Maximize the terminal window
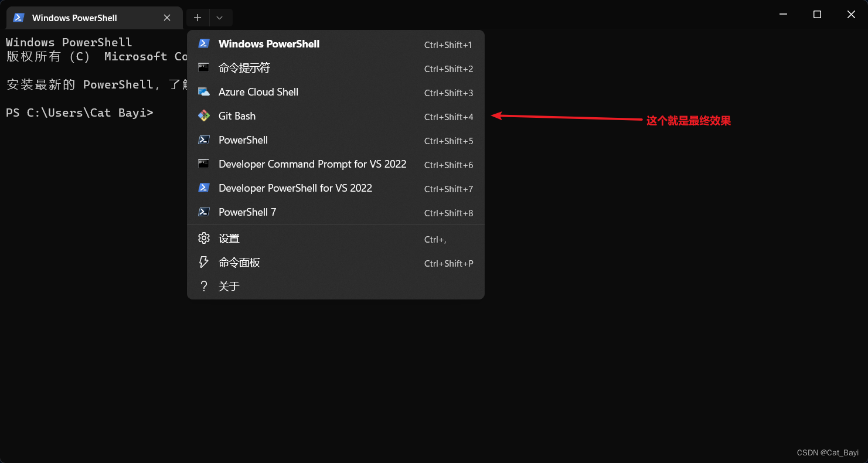This screenshot has width=868, height=463. (817, 15)
